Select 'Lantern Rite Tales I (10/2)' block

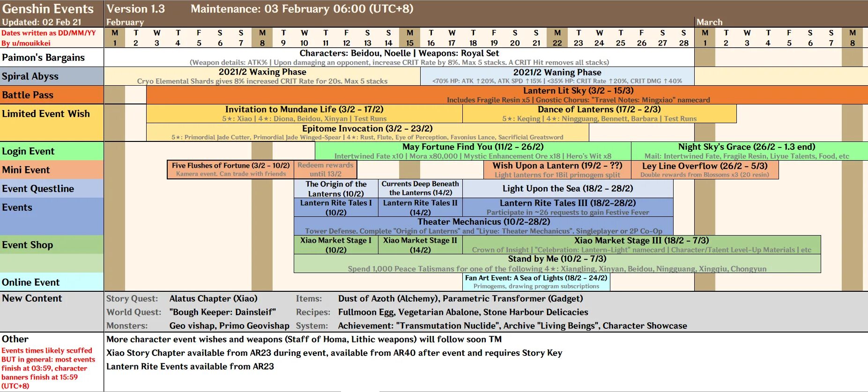coord(336,207)
